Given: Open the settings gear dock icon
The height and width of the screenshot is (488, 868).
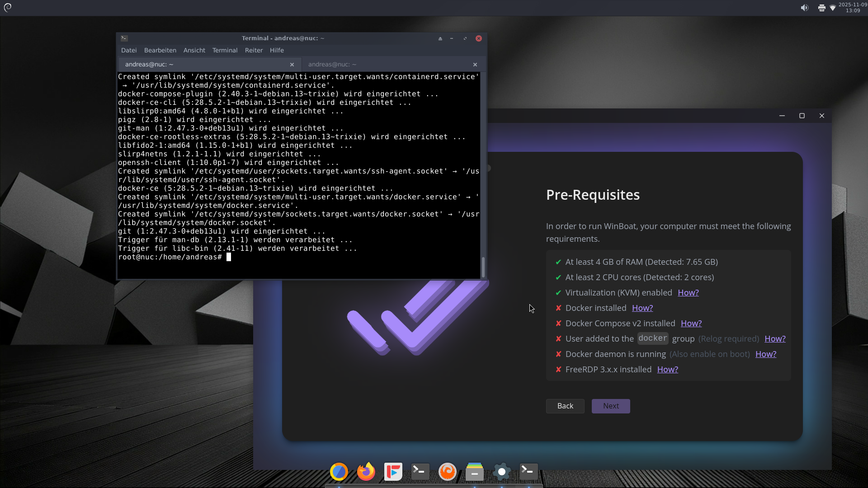Looking at the screenshot, I should point(502,472).
